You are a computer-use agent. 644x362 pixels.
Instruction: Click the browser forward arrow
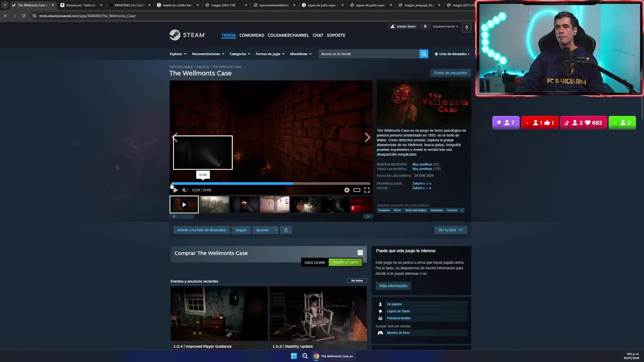coord(14,16)
